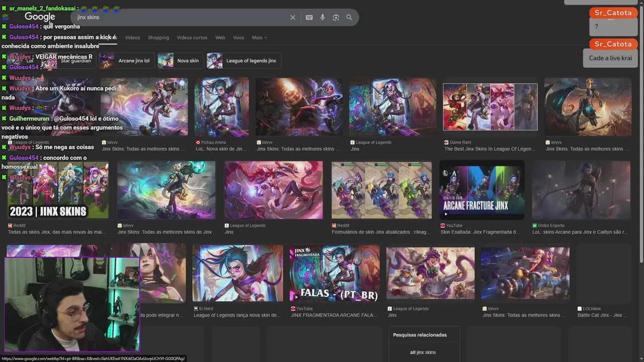The height and width of the screenshot is (362, 644).
Task: Select the 'Star guardian' filter chip
Action: [68, 61]
